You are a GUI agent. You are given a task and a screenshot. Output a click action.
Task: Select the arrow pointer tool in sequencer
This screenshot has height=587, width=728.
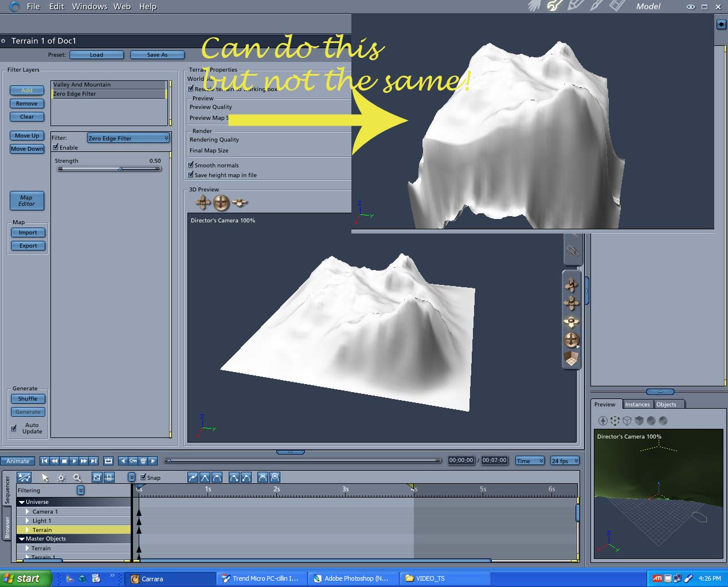[45, 478]
